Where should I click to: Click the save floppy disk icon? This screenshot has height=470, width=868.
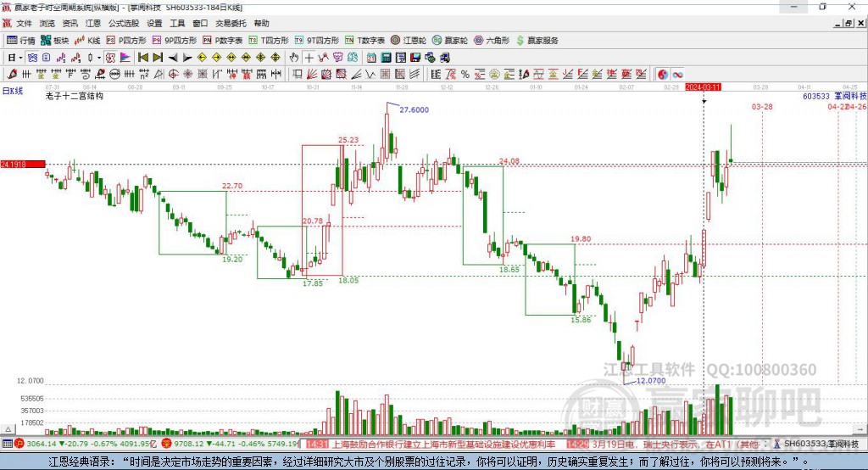pyautogui.click(x=415, y=57)
